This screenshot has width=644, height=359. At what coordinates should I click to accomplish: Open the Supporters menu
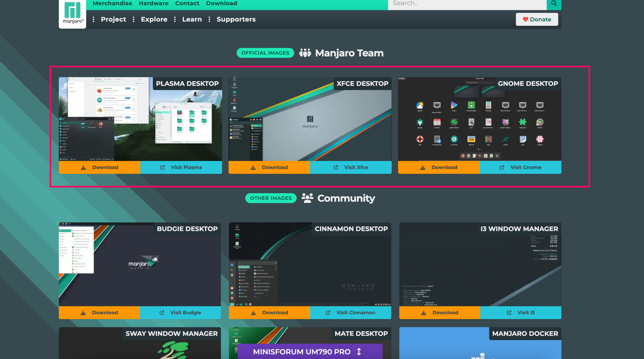236,19
